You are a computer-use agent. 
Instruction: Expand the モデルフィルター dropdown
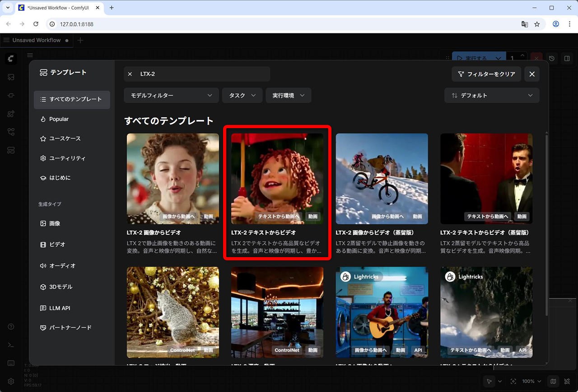tap(171, 96)
